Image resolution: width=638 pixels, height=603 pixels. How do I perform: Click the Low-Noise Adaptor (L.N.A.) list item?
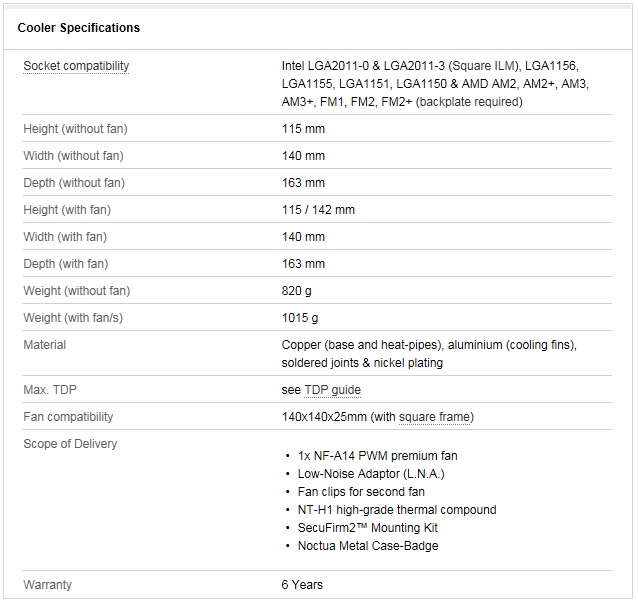coord(371,474)
